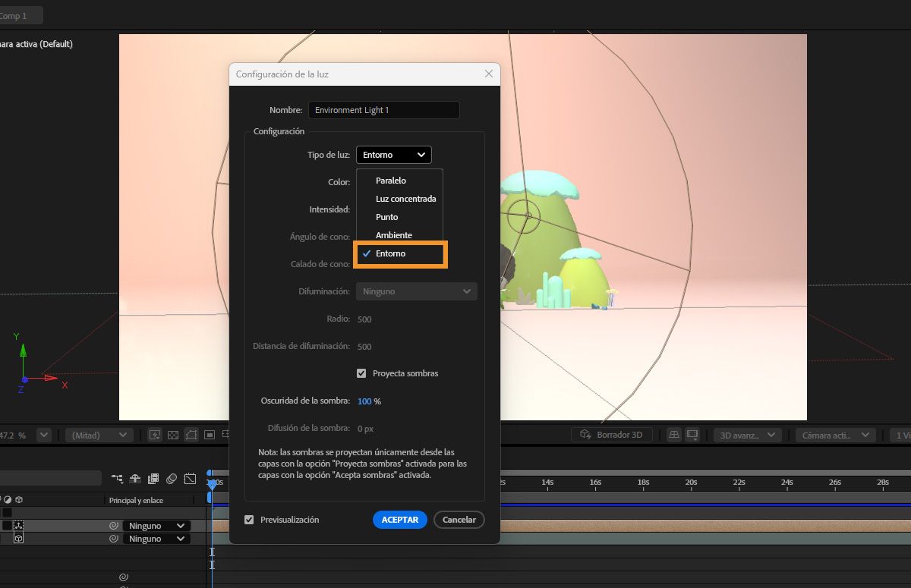
Task: Open the viewer zoom percentage dropdown
Action: click(x=44, y=435)
